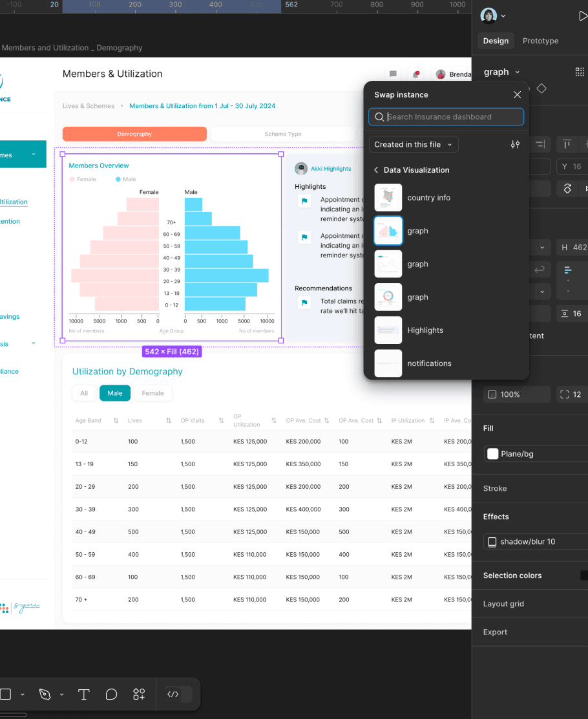The image size is (588, 719).
Task: Open the Export section
Action: (495, 632)
